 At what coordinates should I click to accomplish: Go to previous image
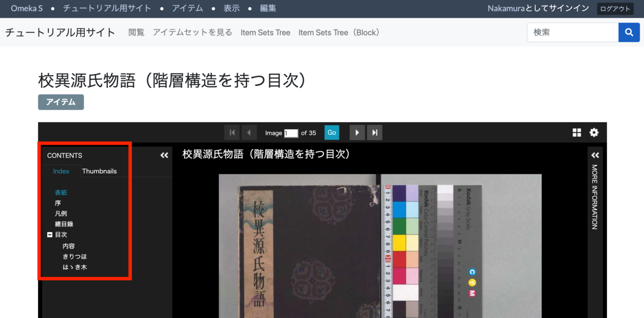tap(249, 132)
